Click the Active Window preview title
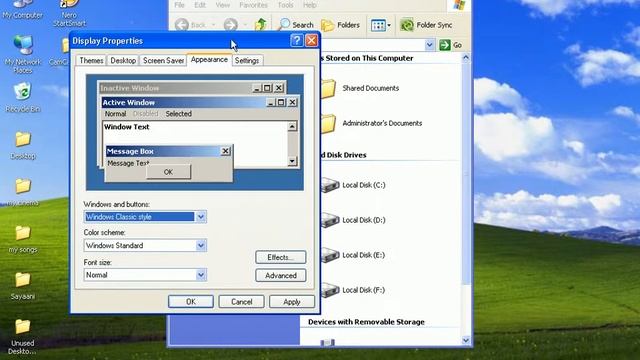 click(129, 102)
